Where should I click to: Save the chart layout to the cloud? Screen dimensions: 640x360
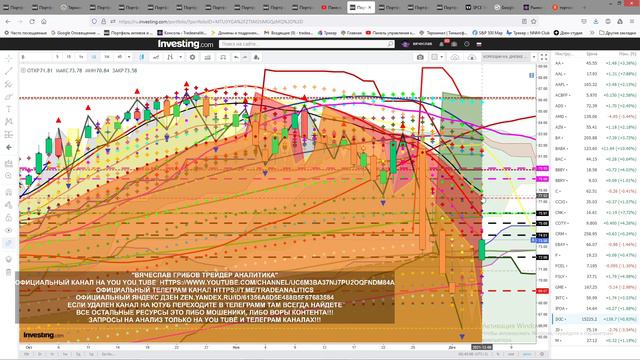point(471,57)
